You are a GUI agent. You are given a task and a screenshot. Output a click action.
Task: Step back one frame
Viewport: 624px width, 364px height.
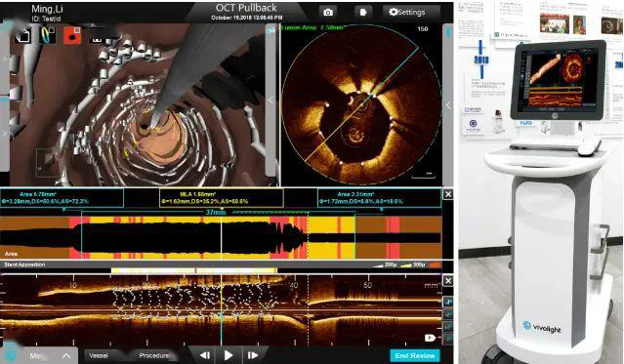(205, 355)
